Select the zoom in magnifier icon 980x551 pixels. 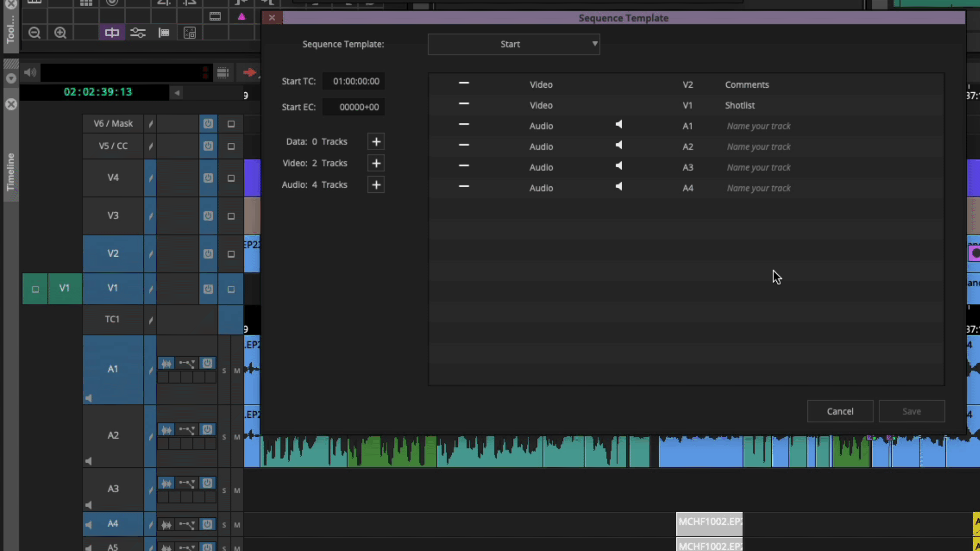point(60,33)
